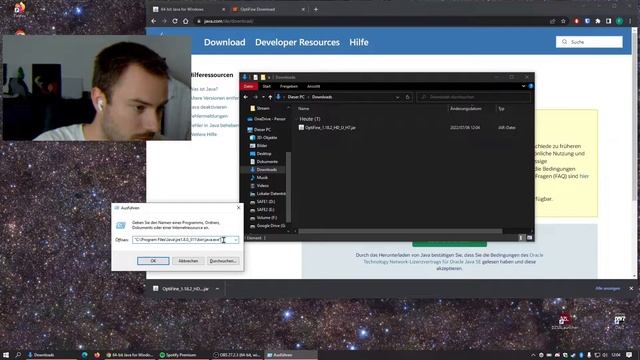Open Start ribbon tab in Explorer
This screenshot has width=640, height=360.
click(267, 86)
